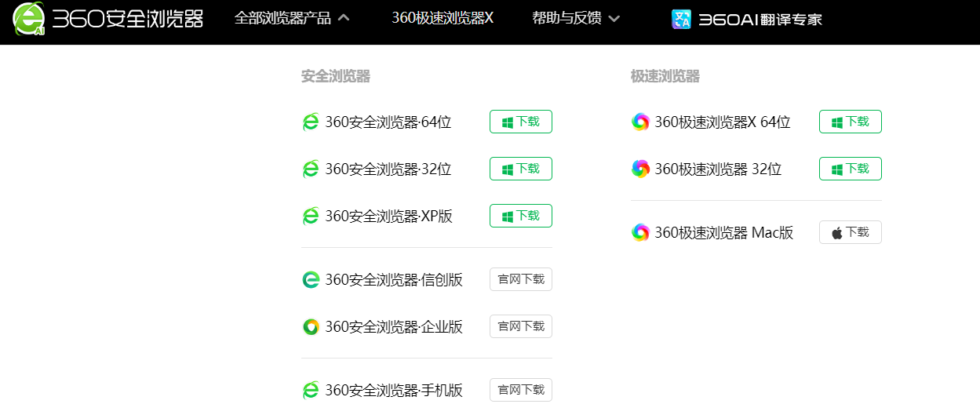Download 360极速浏览器 Mac版 with Apple button

point(851,232)
